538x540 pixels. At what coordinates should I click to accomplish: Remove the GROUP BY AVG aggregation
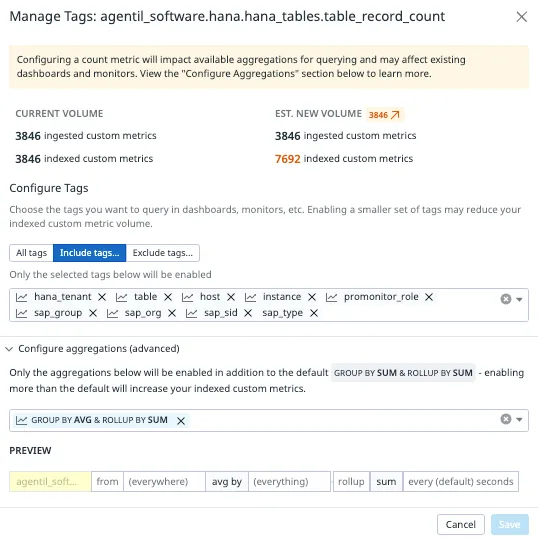[181, 420]
